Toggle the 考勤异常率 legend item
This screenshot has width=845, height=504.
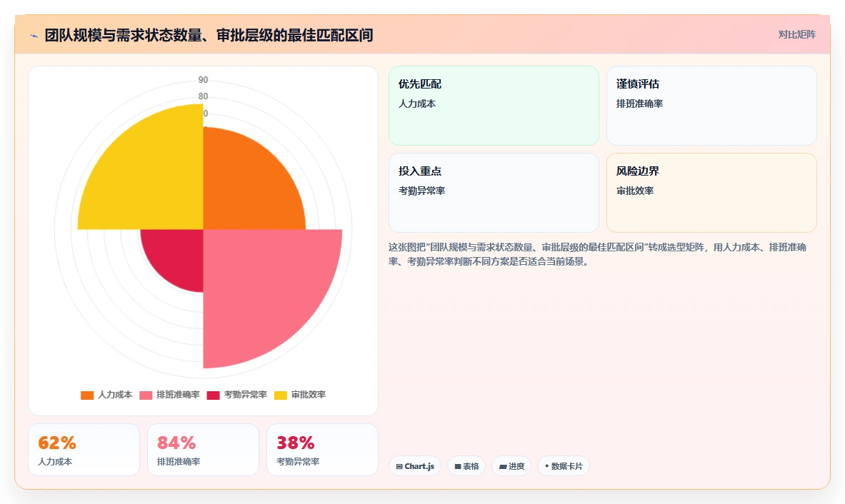coord(236,395)
